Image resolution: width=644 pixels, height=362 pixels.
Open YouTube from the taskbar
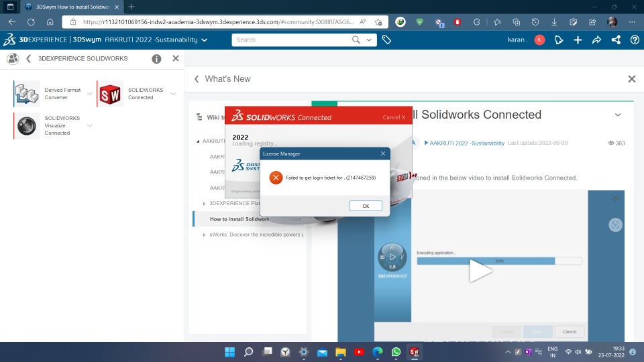tap(359, 352)
